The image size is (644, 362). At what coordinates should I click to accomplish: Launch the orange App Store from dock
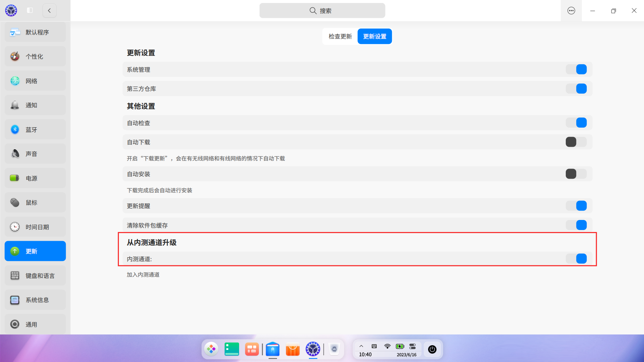292,349
